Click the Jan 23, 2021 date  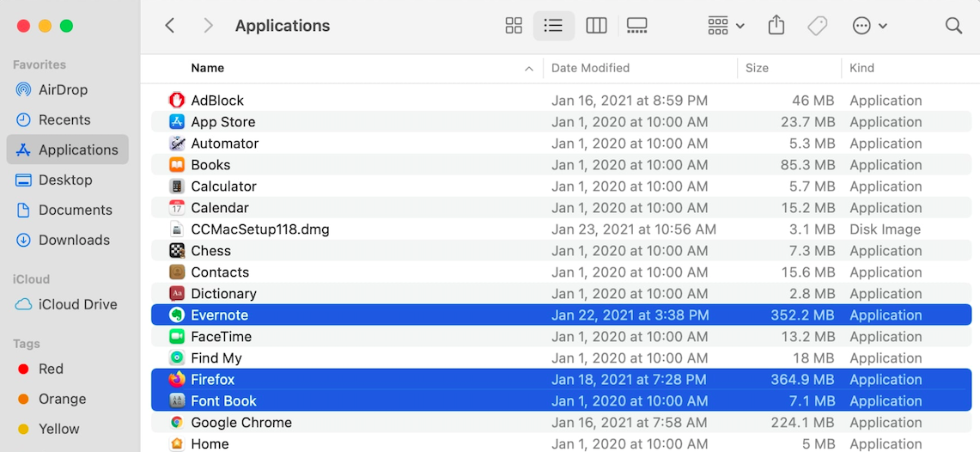tap(634, 229)
